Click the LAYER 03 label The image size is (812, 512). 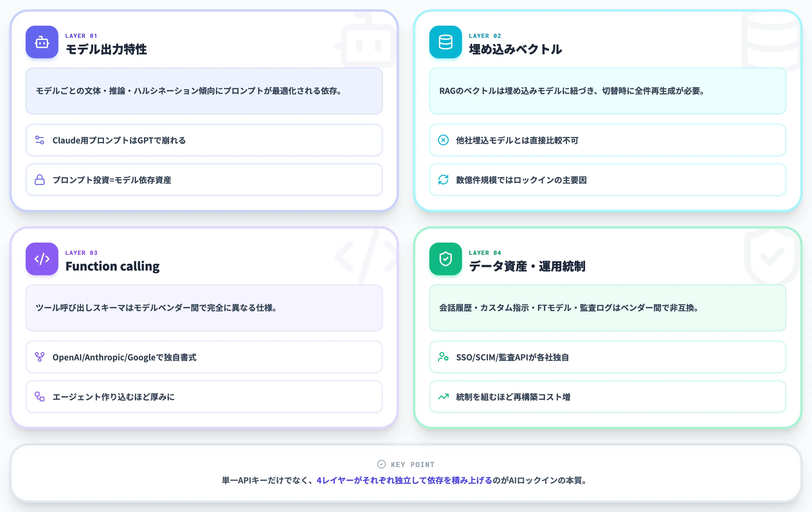pos(81,253)
